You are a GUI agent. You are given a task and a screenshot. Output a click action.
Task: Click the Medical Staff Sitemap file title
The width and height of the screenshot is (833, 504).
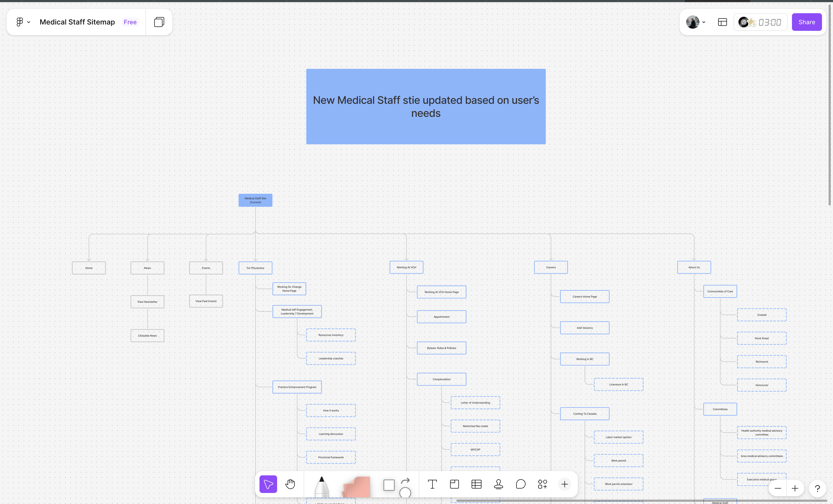pyautogui.click(x=77, y=22)
